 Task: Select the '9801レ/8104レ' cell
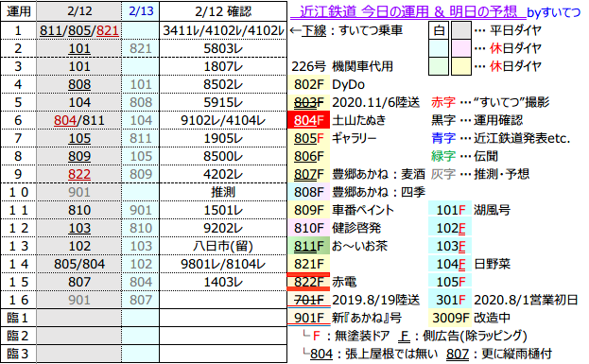pos(223,264)
